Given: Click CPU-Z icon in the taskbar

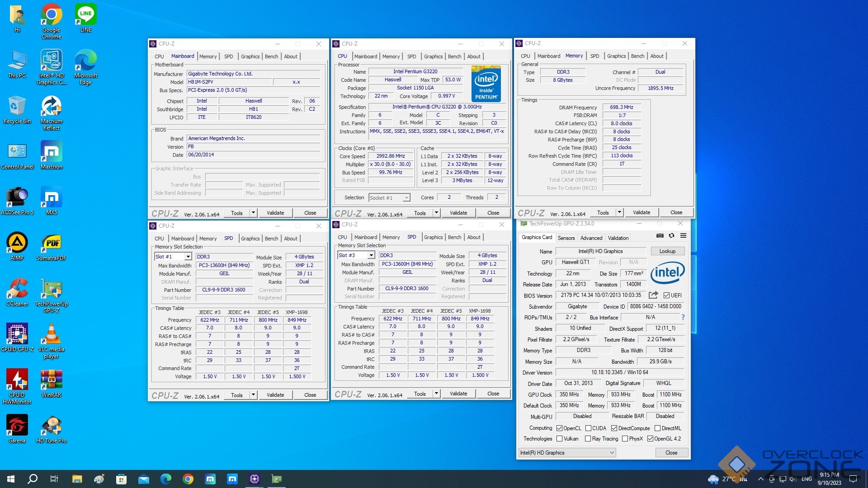Looking at the screenshot, I should pos(254,479).
